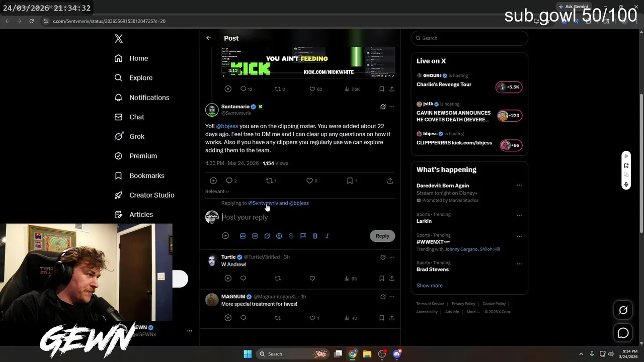More options for Daredevil: Born Again
Image resolution: width=644 pixels, height=362 pixels.
coord(519,186)
